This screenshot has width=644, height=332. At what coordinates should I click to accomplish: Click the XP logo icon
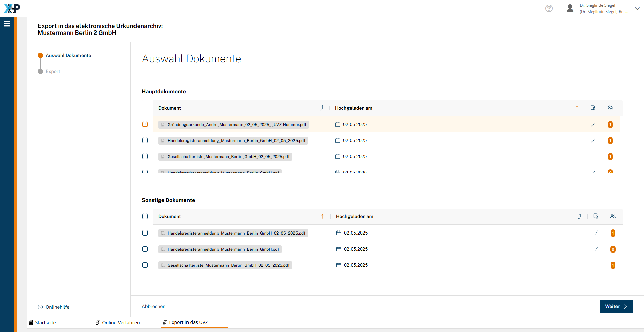pos(12,8)
